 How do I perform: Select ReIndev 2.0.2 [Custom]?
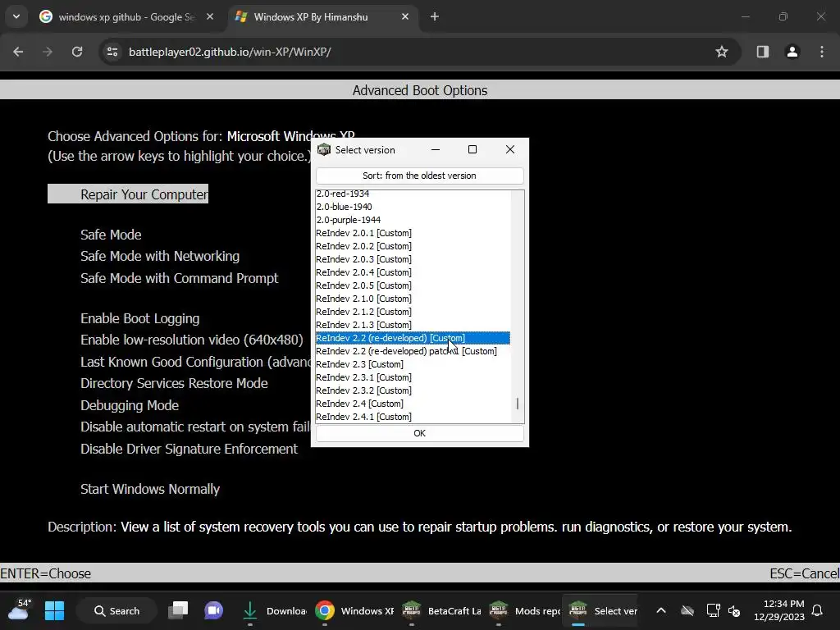click(x=413, y=246)
